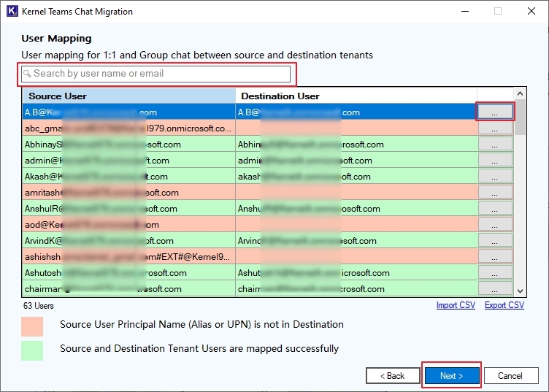Open browse button for Akash@ row

pos(495,177)
